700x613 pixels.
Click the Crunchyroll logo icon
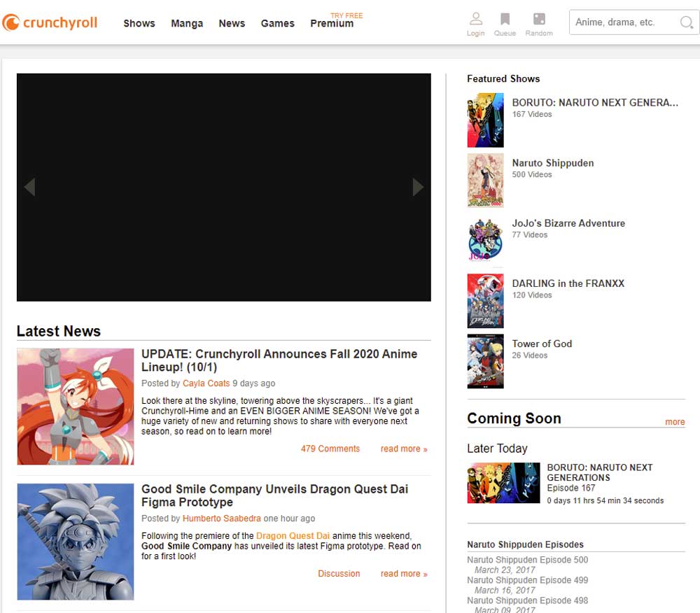(11, 22)
